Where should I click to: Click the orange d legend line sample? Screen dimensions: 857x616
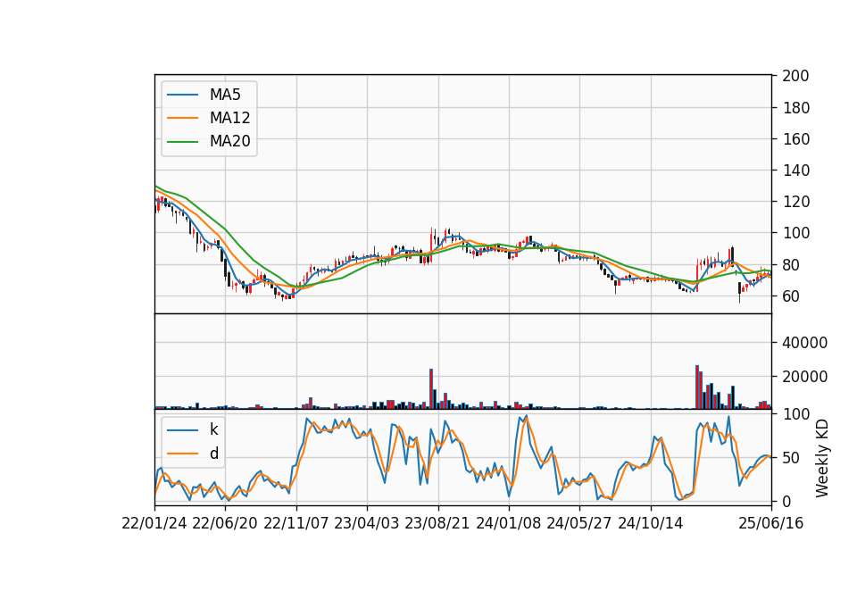(182, 454)
